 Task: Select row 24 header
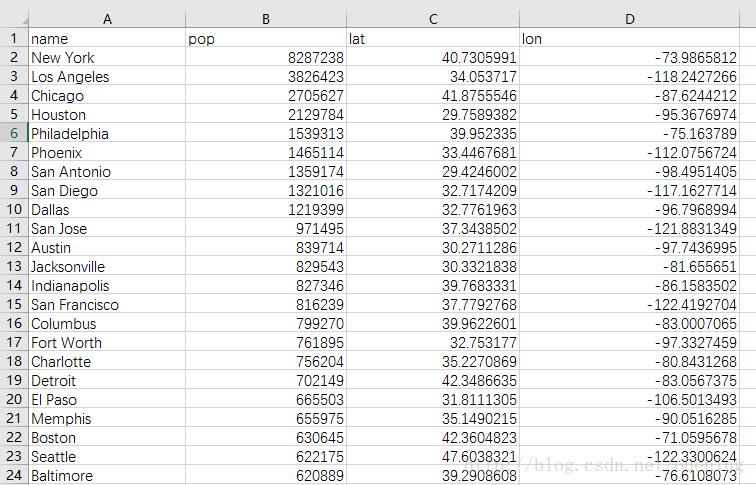[x=14, y=475]
